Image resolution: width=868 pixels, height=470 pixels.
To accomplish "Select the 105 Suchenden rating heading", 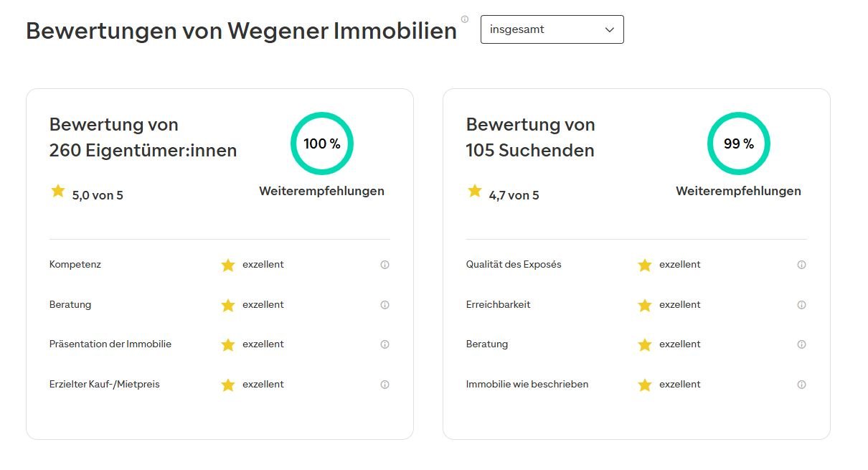I will (530, 137).
